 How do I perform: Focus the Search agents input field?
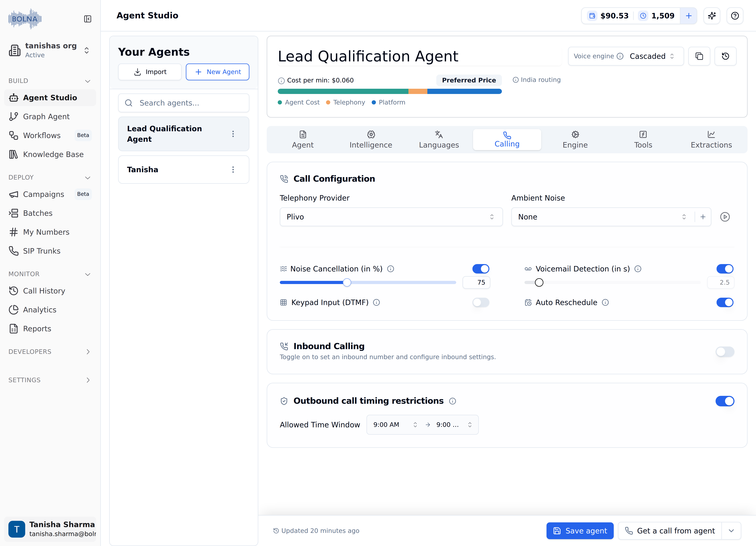(184, 103)
